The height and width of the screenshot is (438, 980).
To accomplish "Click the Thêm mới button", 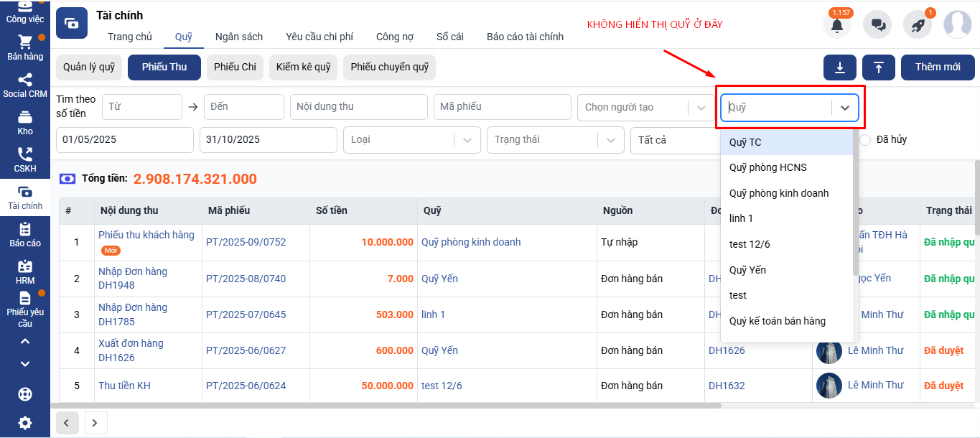I will 938,67.
